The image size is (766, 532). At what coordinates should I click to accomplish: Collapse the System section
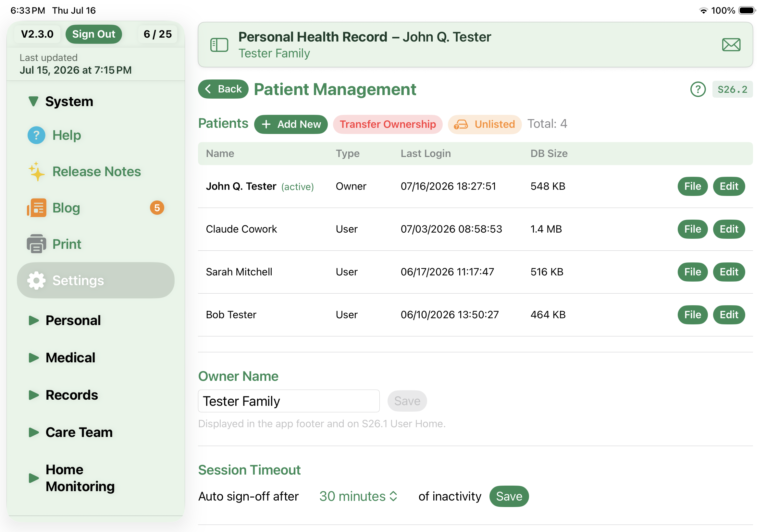(x=33, y=101)
